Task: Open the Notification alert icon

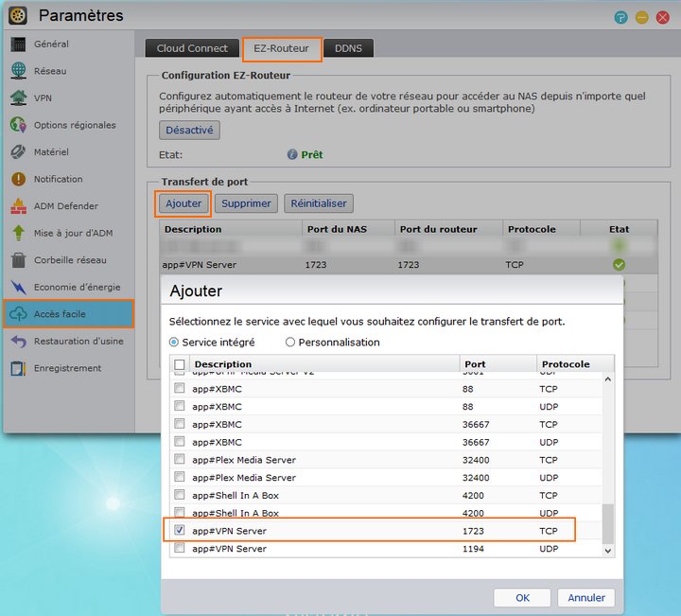Action: coord(18,179)
